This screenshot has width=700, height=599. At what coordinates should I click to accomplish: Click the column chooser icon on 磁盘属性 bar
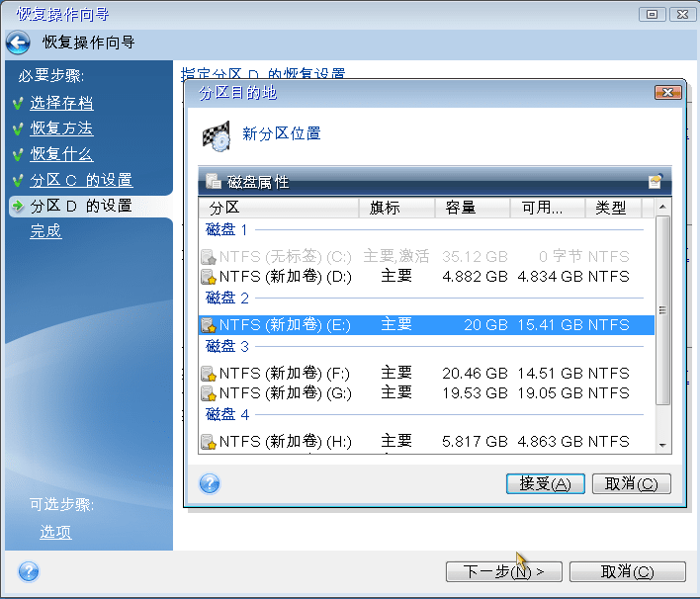coord(655,182)
